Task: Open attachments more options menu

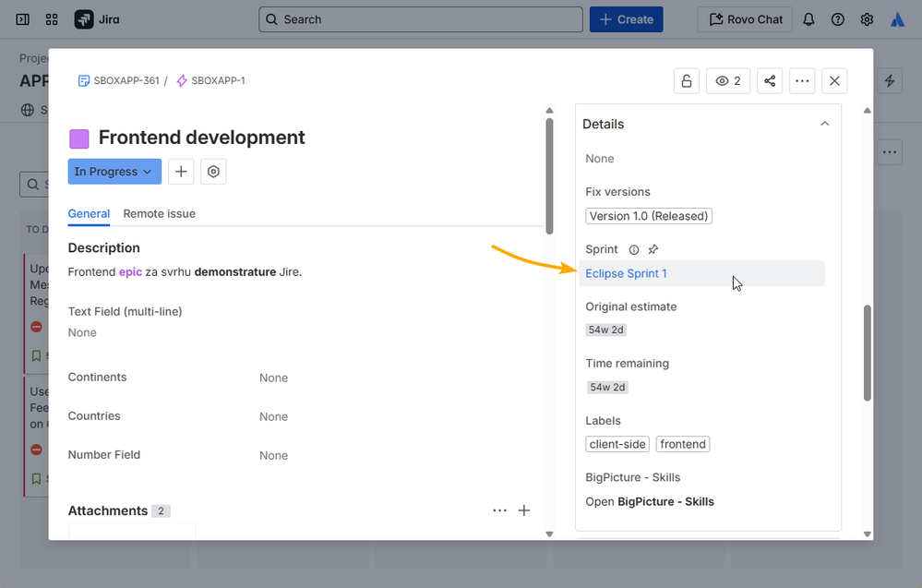Action: [500, 510]
